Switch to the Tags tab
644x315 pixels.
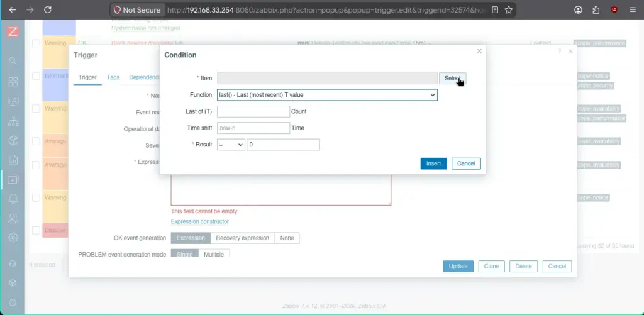coord(113,77)
